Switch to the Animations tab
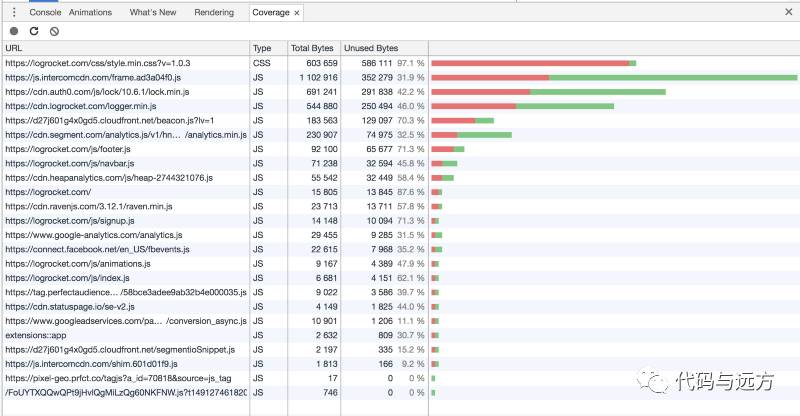Viewport: 800px width, 416px height. click(x=90, y=12)
